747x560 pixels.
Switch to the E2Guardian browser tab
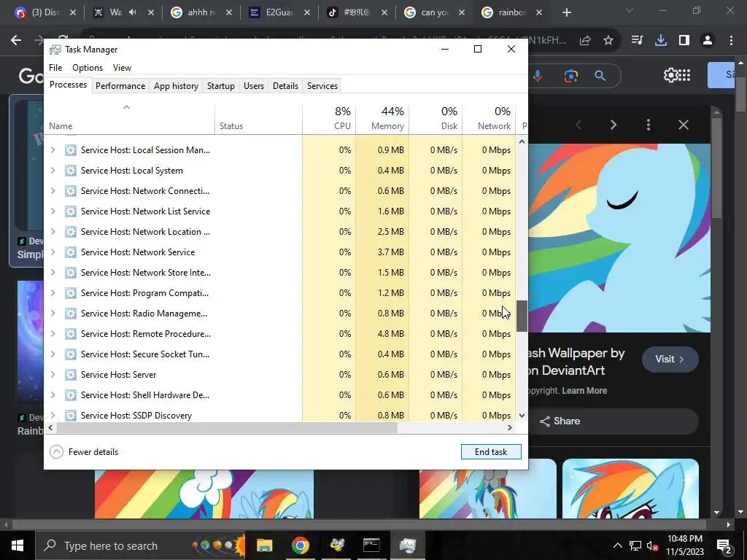tap(279, 12)
